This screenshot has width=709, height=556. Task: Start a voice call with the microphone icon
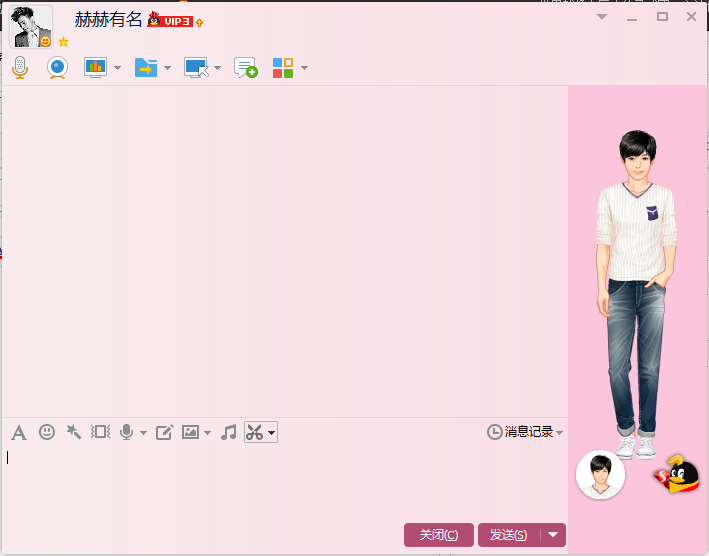pyautogui.click(x=19, y=68)
